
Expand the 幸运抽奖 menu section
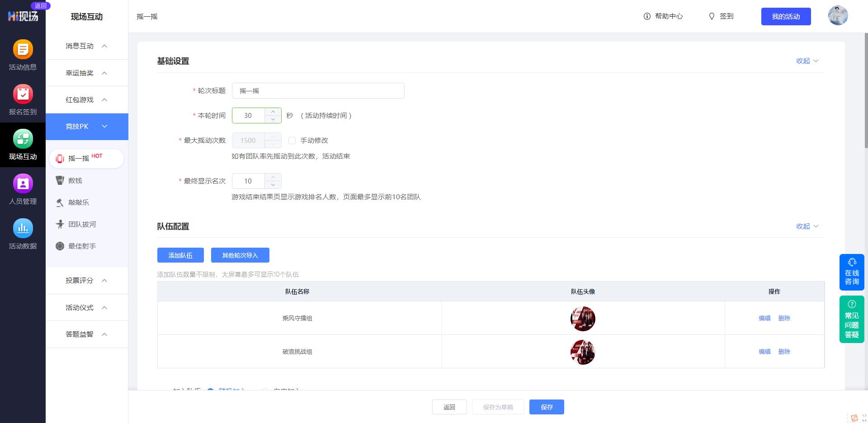[x=86, y=73]
